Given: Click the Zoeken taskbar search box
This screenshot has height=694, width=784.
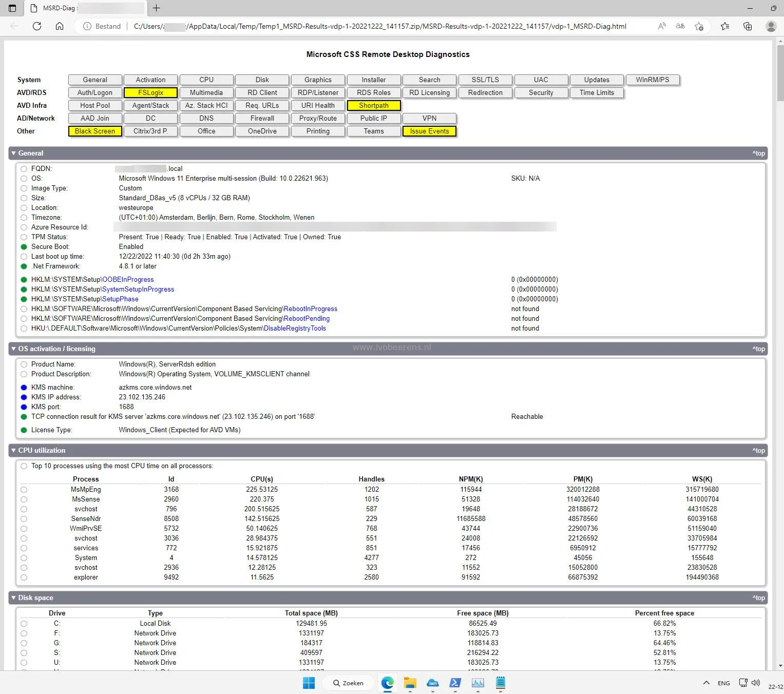Looking at the screenshot, I should pyautogui.click(x=349, y=683).
